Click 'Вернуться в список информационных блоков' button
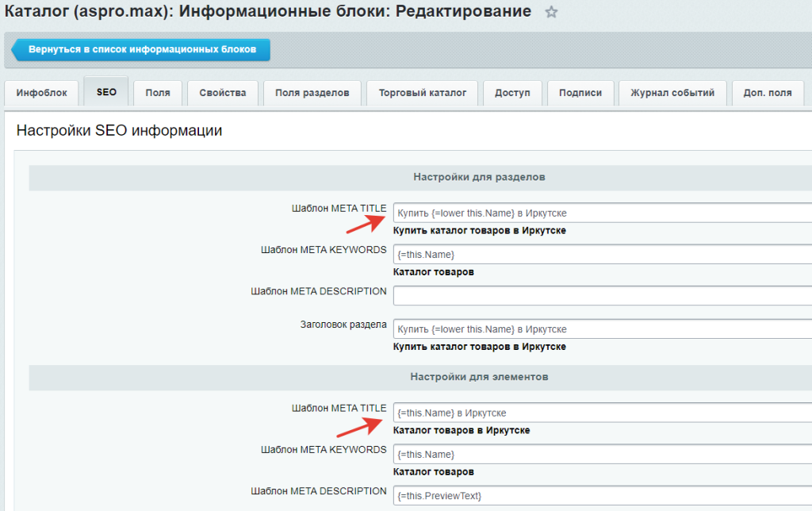This screenshot has width=812, height=511. tap(141, 49)
